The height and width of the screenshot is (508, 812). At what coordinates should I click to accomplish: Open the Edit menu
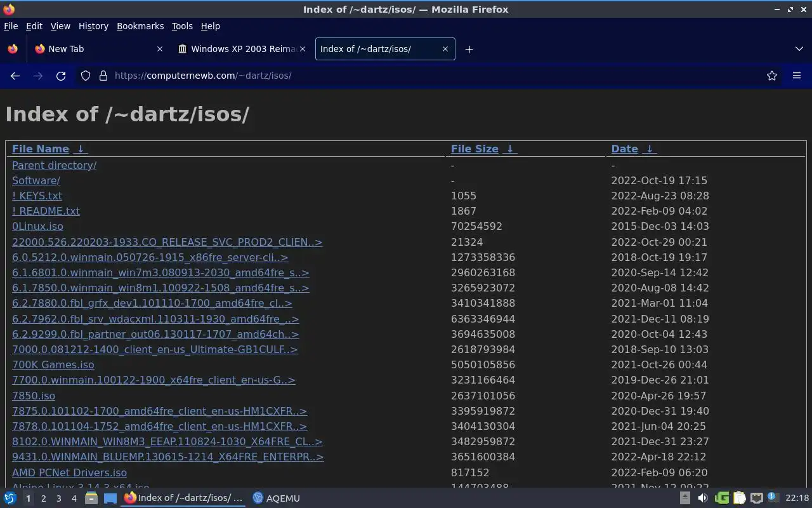pos(34,26)
